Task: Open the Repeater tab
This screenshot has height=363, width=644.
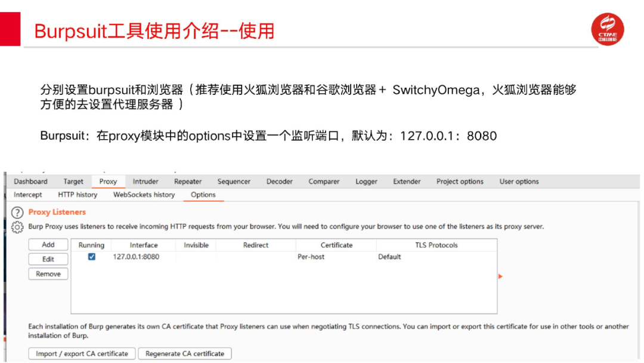Action: [x=188, y=181]
